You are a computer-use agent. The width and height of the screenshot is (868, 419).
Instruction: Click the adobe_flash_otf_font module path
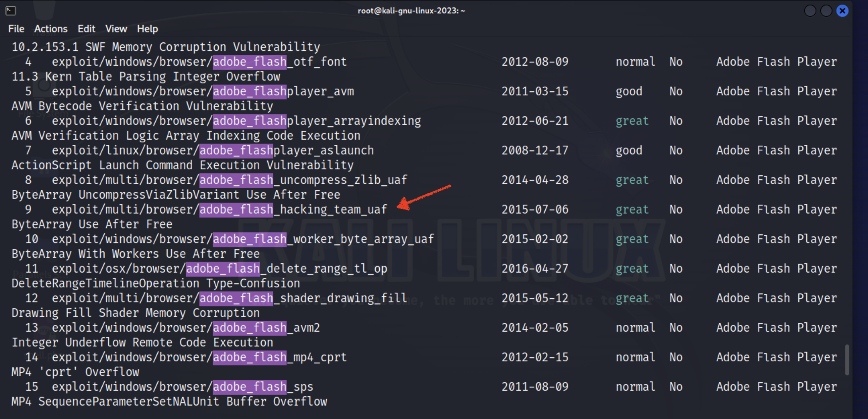(199, 62)
